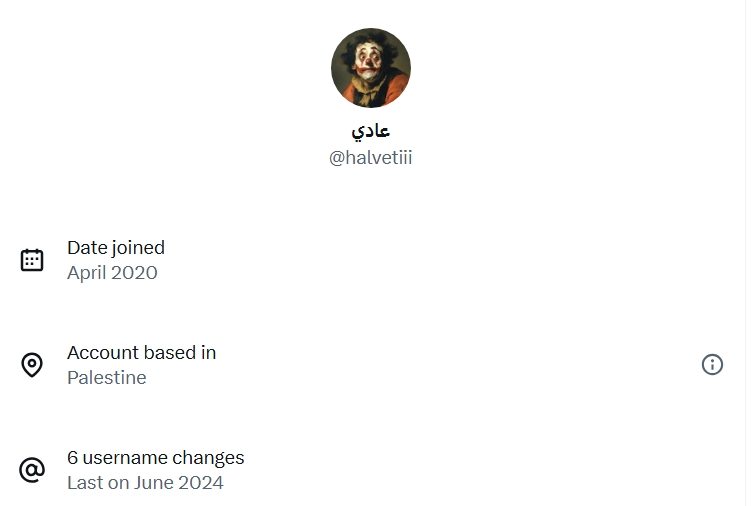751x506 pixels.
Task: Click the @ icon for username changes
Action: coord(32,470)
